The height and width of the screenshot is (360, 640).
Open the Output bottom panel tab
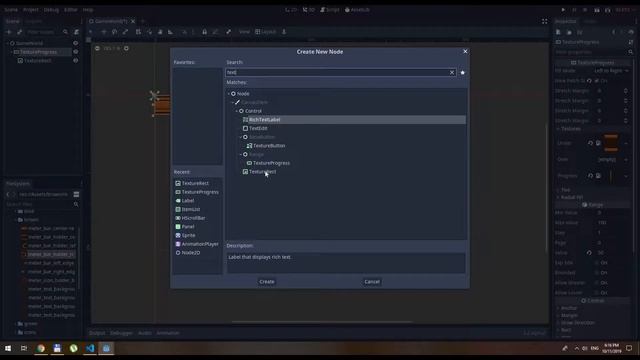pos(97,333)
